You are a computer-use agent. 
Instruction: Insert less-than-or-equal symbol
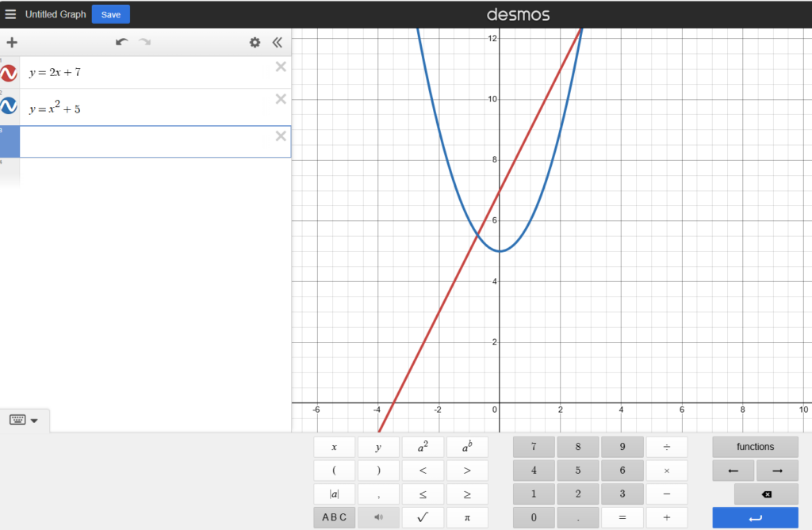click(423, 494)
